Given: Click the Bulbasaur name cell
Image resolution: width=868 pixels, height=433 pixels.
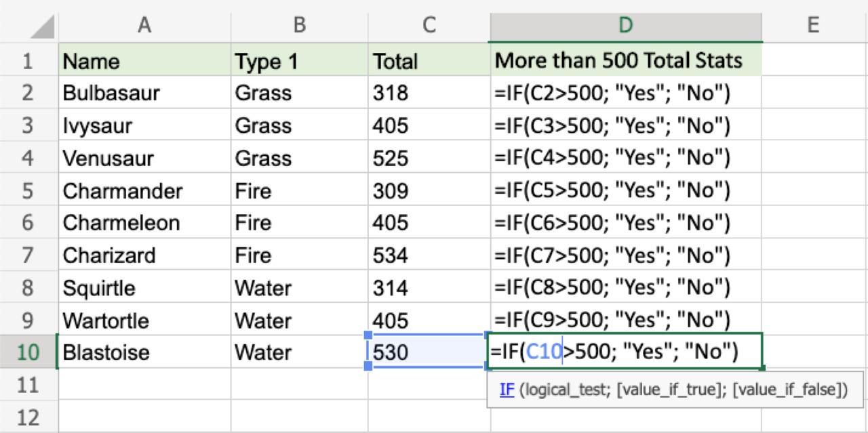Looking at the screenshot, I should 111,93.
